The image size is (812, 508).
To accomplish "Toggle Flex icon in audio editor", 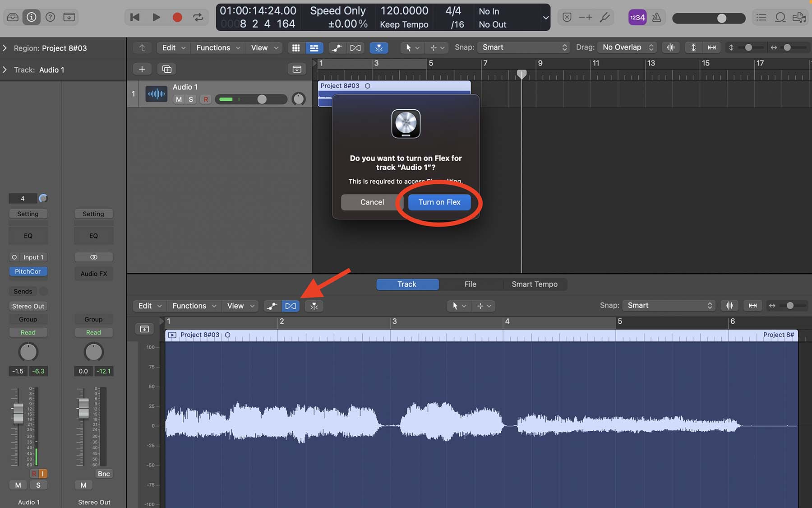I will click(x=291, y=306).
